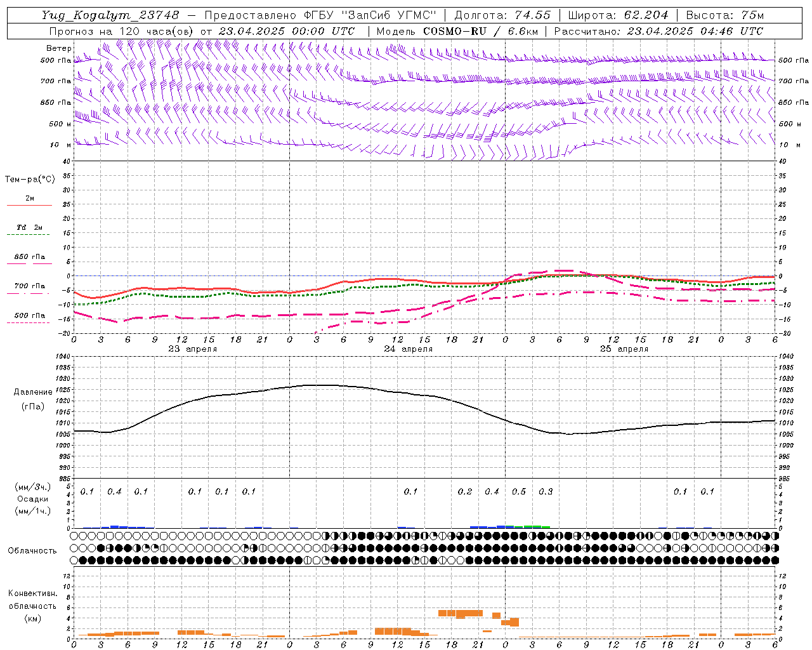Click the 700 гПа temperature legend entry
This screenshot has width=812, height=650.
(x=30, y=286)
